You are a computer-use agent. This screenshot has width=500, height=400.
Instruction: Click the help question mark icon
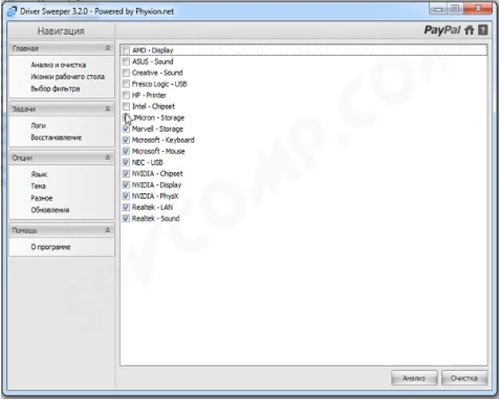[483, 30]
